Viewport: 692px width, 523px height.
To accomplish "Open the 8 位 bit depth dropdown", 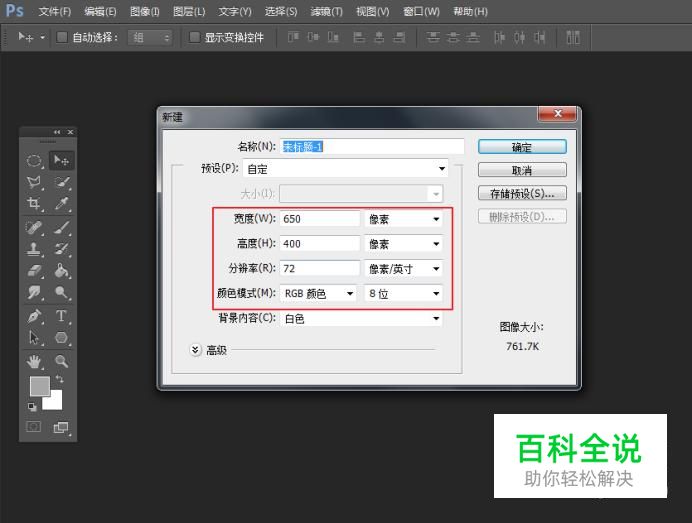I will (x=403, y=293).
